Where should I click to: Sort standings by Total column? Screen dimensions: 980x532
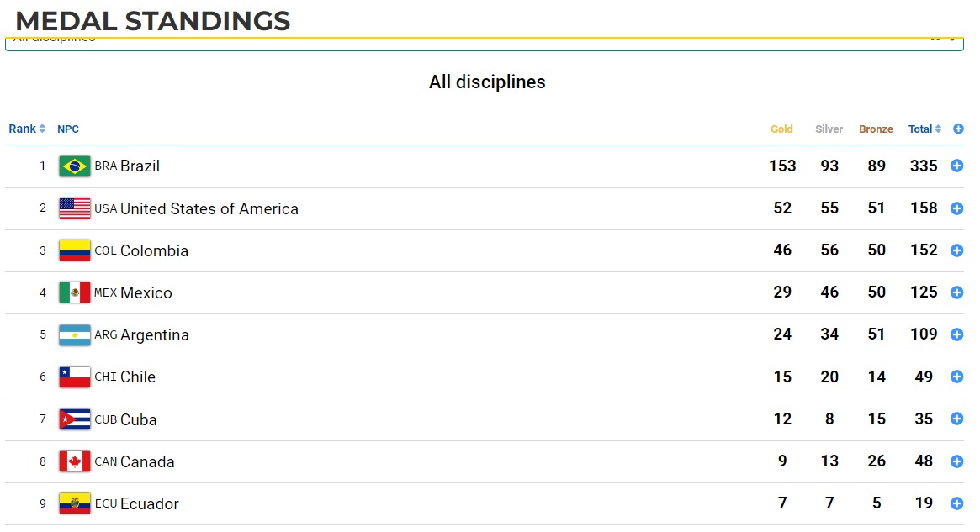point(924,129)
